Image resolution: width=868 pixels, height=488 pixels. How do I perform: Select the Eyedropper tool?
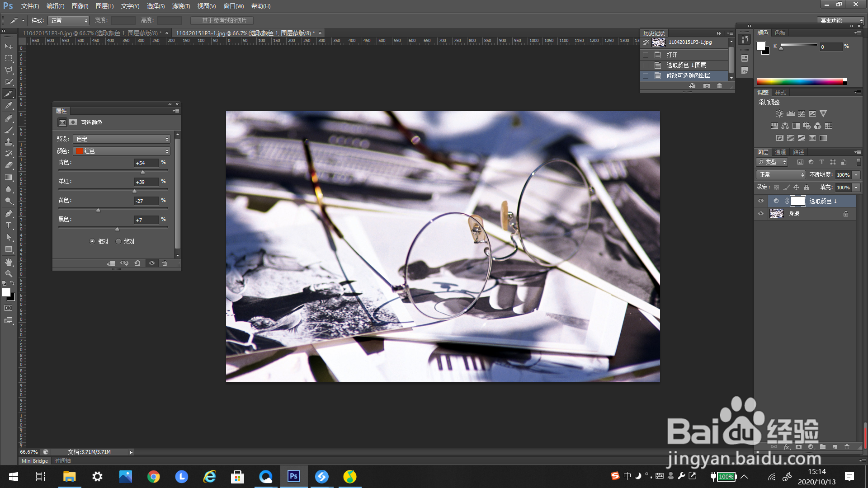tap(9, 106)
